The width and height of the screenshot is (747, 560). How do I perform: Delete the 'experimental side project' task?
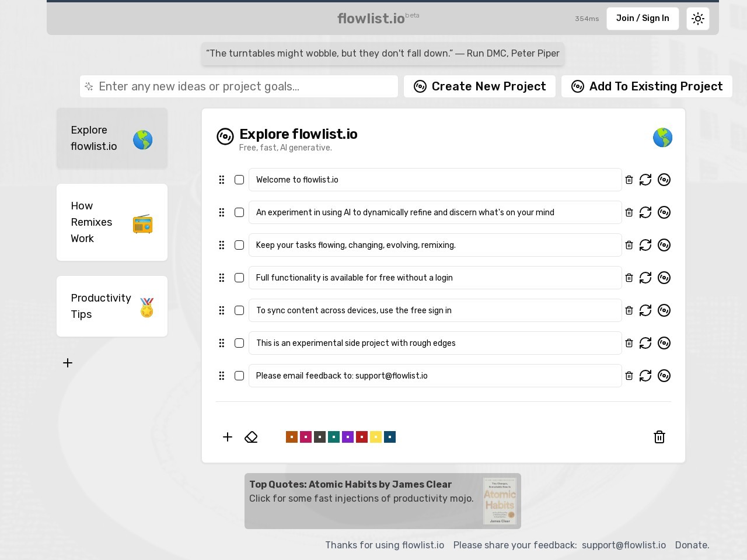(629, 343)
